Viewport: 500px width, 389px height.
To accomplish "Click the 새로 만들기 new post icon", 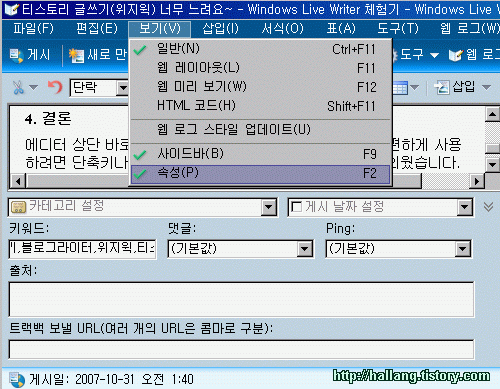I will click(76, 55).
